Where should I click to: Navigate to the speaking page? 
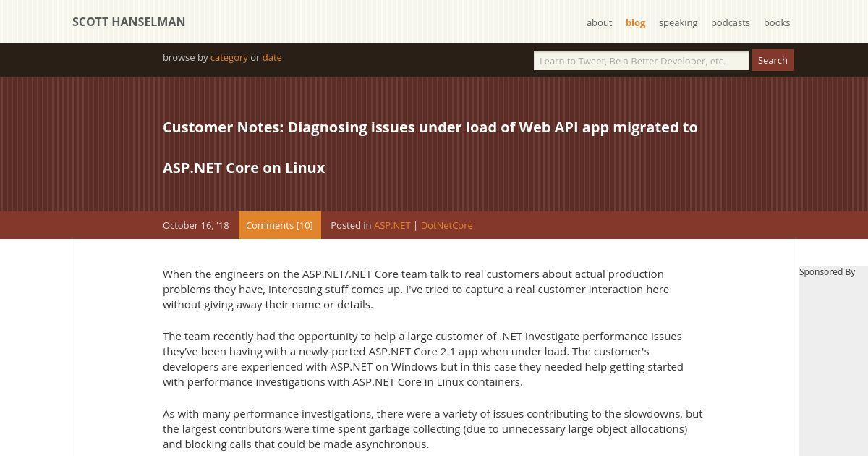(x=678, y=22)
